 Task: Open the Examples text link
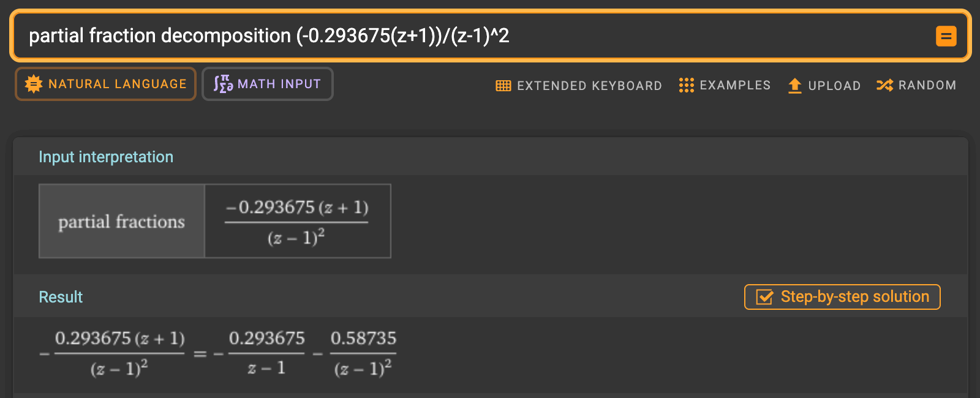735,85
